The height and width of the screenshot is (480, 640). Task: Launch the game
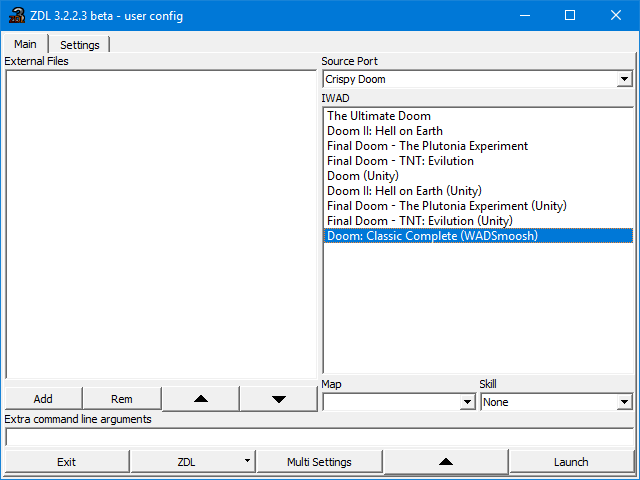tap(571, 462)
